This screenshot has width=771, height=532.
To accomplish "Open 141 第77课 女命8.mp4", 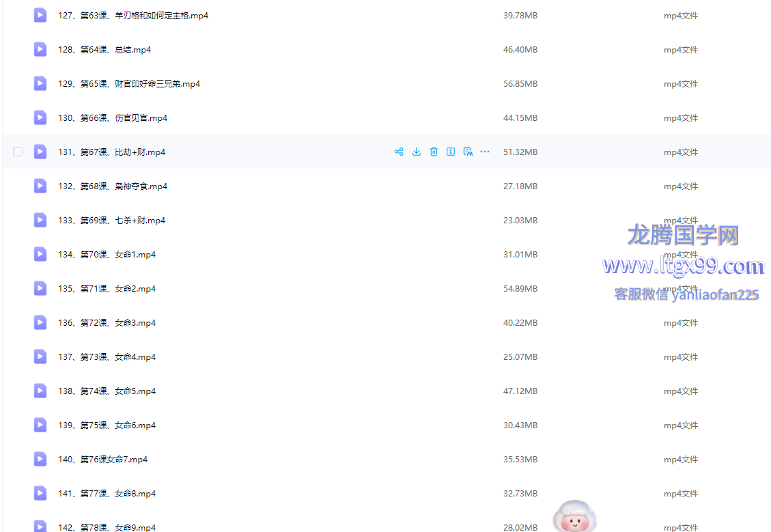I will coord(107,494).
